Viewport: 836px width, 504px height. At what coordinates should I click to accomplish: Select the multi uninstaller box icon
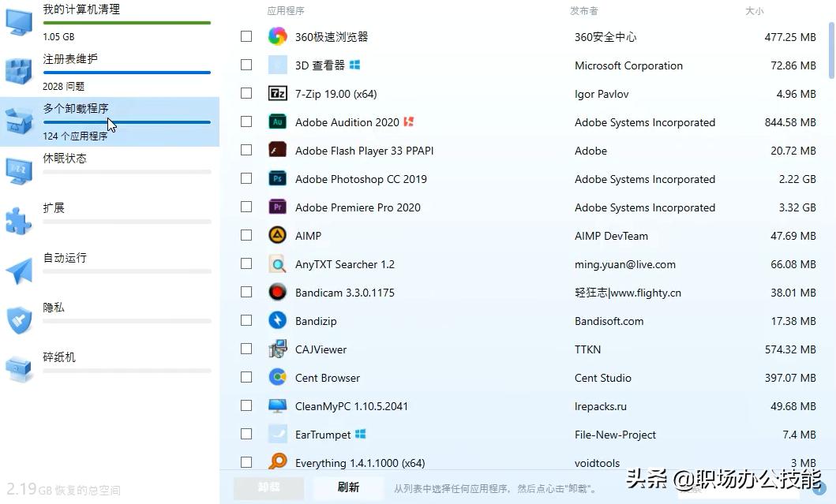[x=19, y=121]
